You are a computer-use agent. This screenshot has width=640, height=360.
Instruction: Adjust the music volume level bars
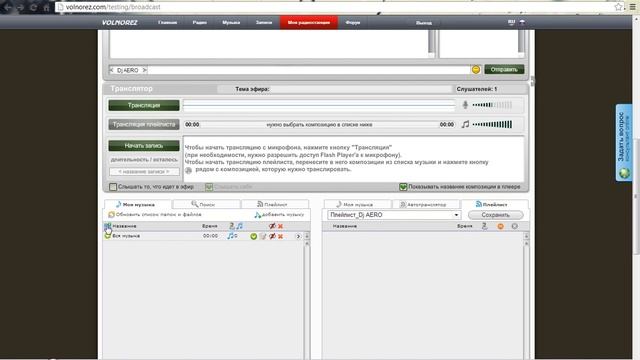click(x=492, y=124)
